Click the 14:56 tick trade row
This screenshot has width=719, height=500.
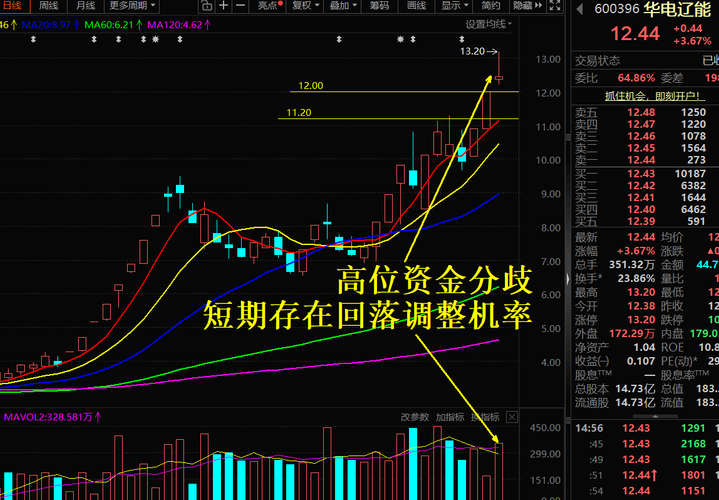[x=645, y=428]
